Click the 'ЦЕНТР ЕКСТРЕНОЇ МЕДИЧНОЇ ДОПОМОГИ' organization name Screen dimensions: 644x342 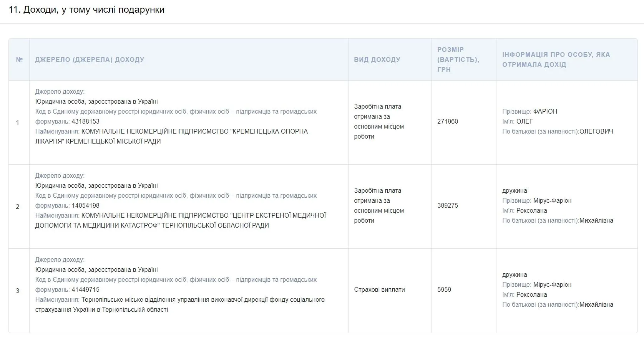pos(181,220)
